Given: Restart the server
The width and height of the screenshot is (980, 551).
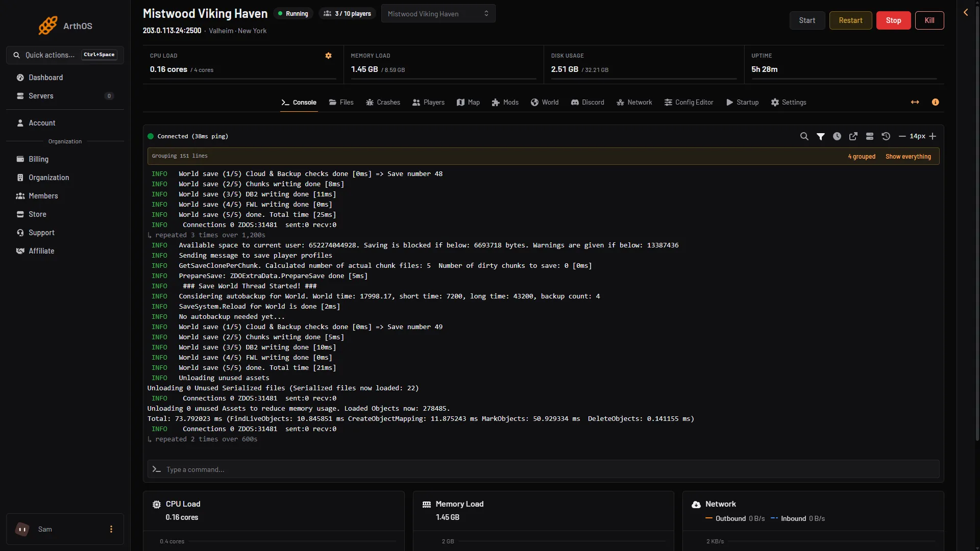Looking at the screenshot, I should click(x=850, y=20).
